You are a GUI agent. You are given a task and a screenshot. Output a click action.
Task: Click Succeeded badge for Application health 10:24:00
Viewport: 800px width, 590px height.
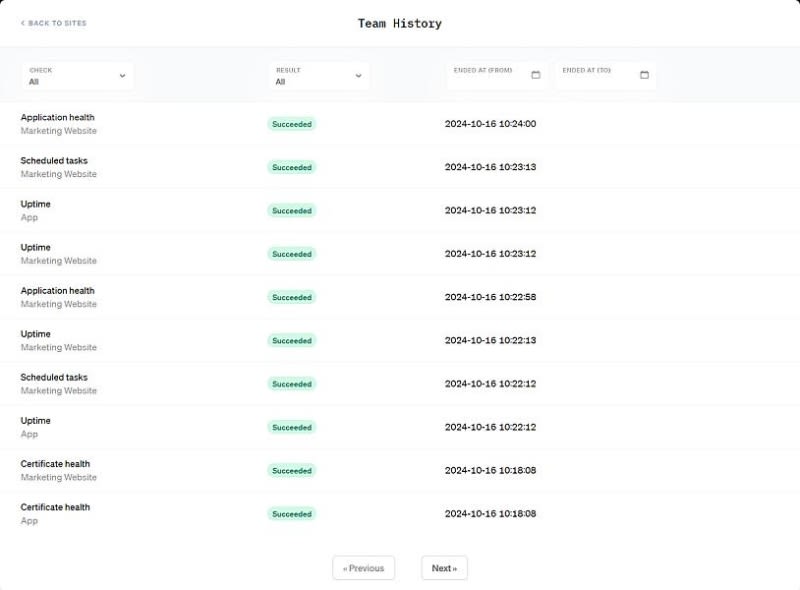(292, 124)
